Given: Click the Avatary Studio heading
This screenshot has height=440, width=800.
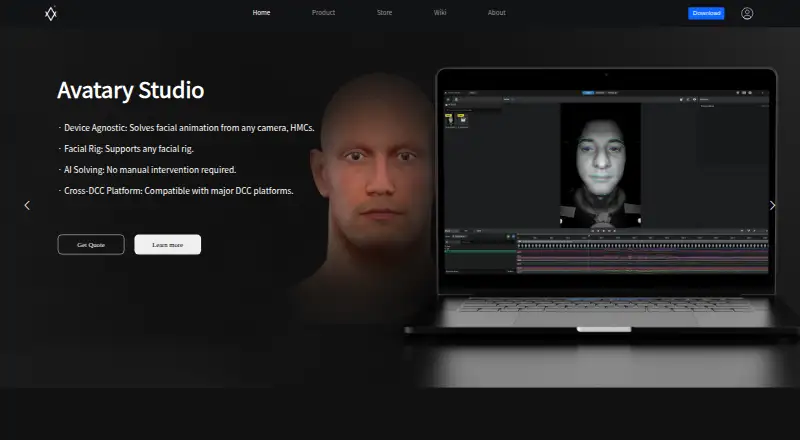Looking at the screenshot, I should (131, 90).
